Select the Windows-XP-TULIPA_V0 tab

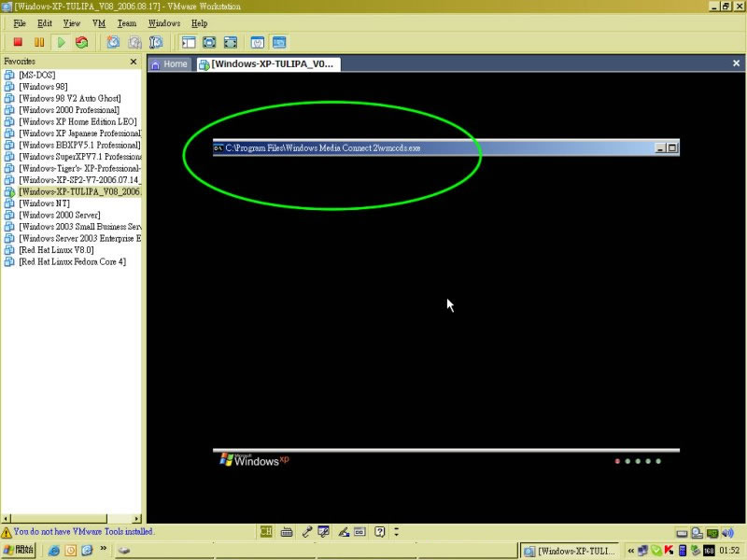pos(269,64)
